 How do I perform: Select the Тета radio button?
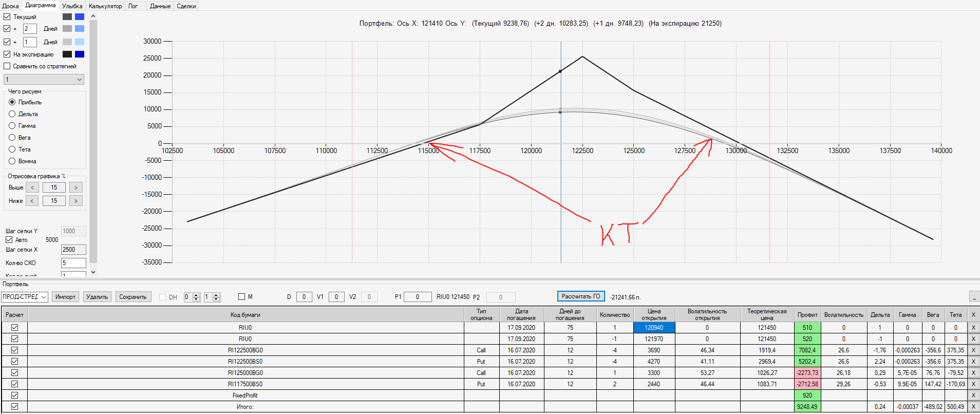click(x=12, y=149)
